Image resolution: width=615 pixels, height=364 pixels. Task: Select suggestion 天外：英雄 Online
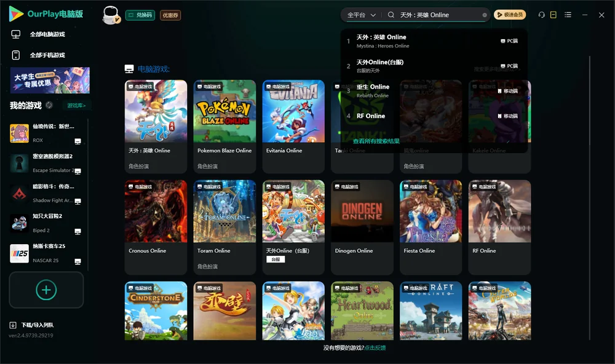pos(434,41)
